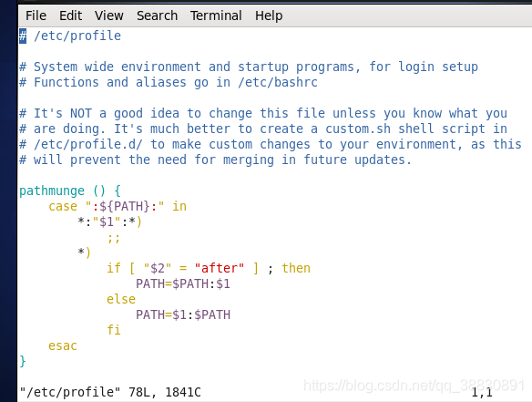The image size is (532, 402).
Task: Click the 'PATH=$1:$PATH' assignment line
Action: tap(183, 314)
